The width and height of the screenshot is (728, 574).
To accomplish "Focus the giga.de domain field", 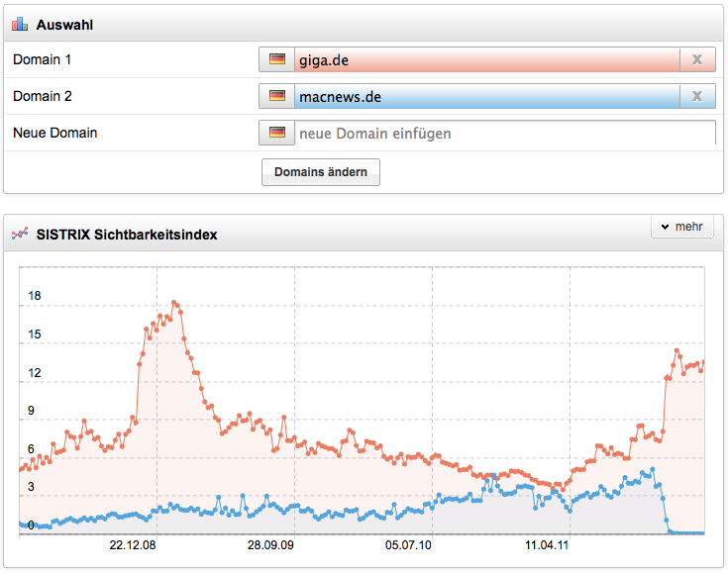I will click(x=485, y=60).
